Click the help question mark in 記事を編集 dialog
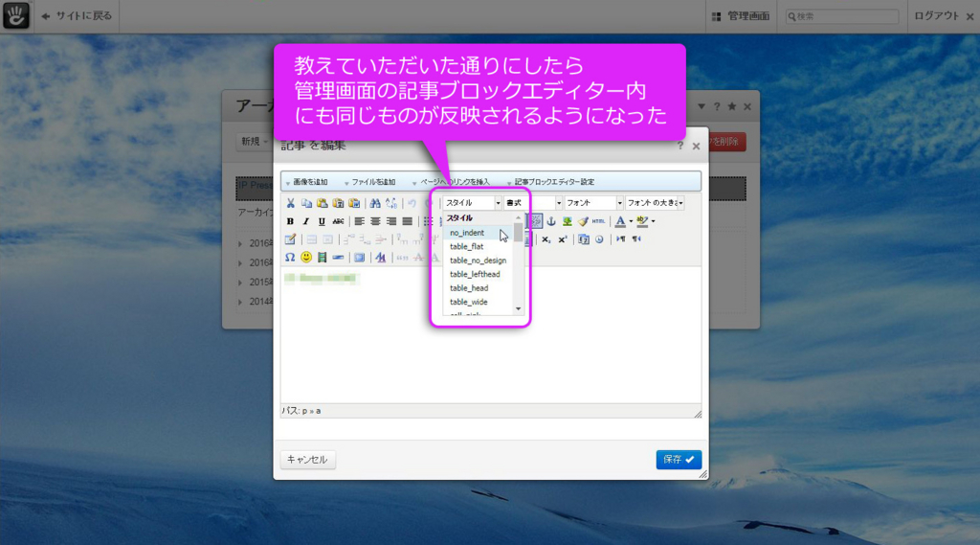The image size is (980, 545). [680, 146]
